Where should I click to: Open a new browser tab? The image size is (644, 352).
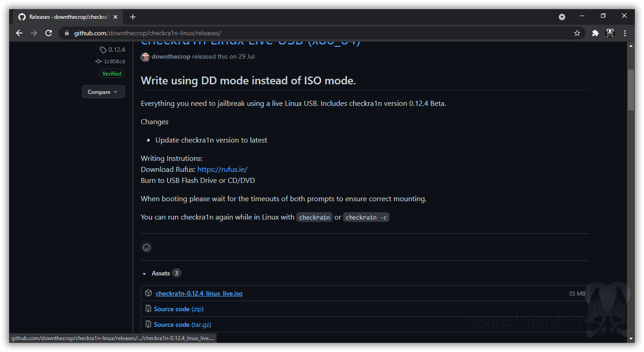coord(133,17)
